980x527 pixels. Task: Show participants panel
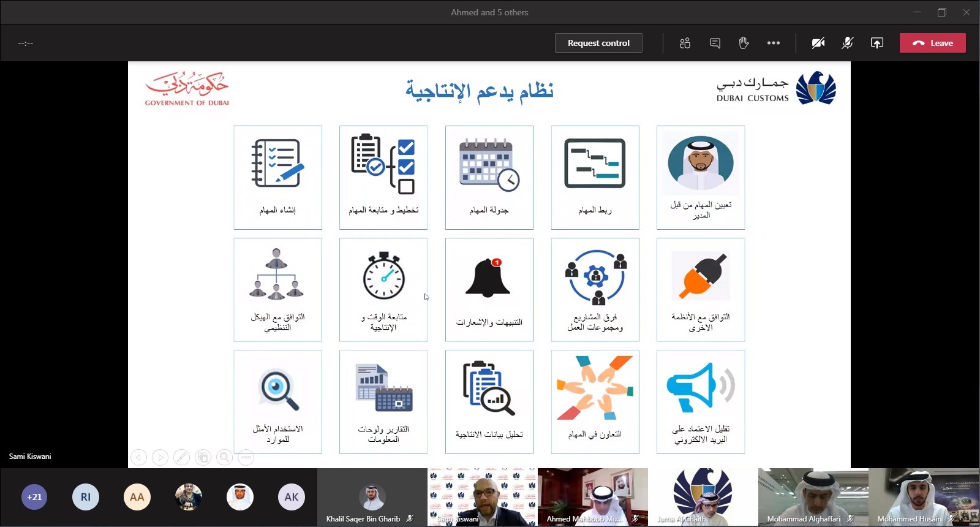click(685, 43)
